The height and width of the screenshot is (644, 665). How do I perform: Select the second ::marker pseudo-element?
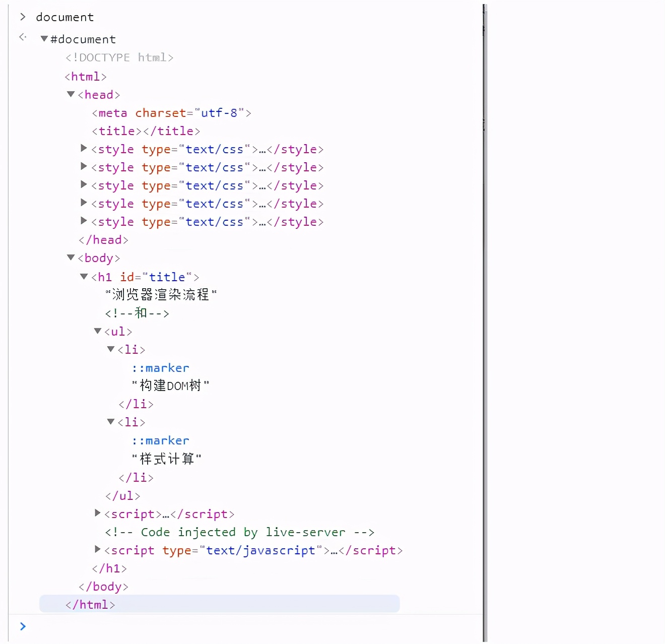(x=161, y=440)
